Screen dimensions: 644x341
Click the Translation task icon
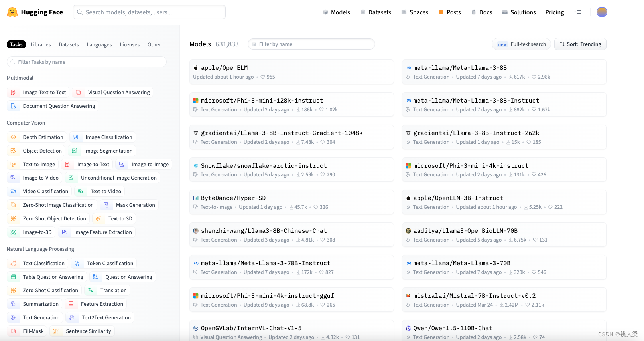[x=91, y=290]
